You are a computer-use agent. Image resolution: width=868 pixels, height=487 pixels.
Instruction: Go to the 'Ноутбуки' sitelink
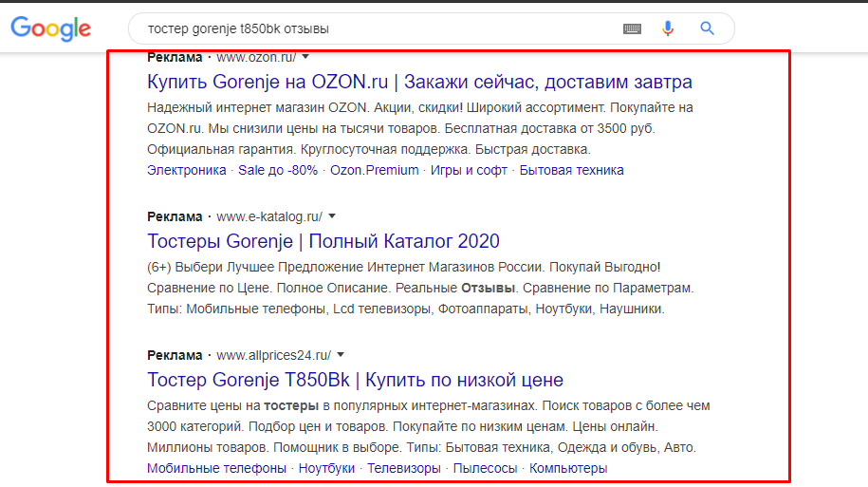[x=326, y=468]
